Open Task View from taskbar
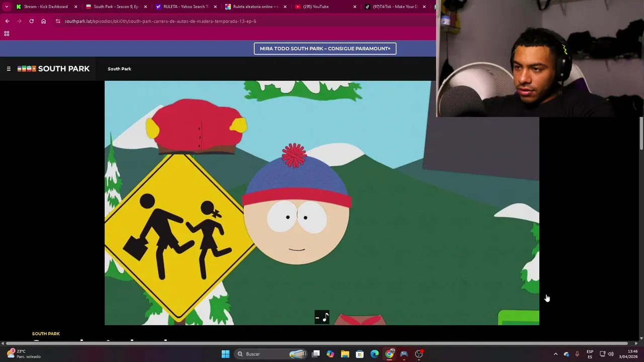Viewport: 644px width, 362px height. coord(316,354)
